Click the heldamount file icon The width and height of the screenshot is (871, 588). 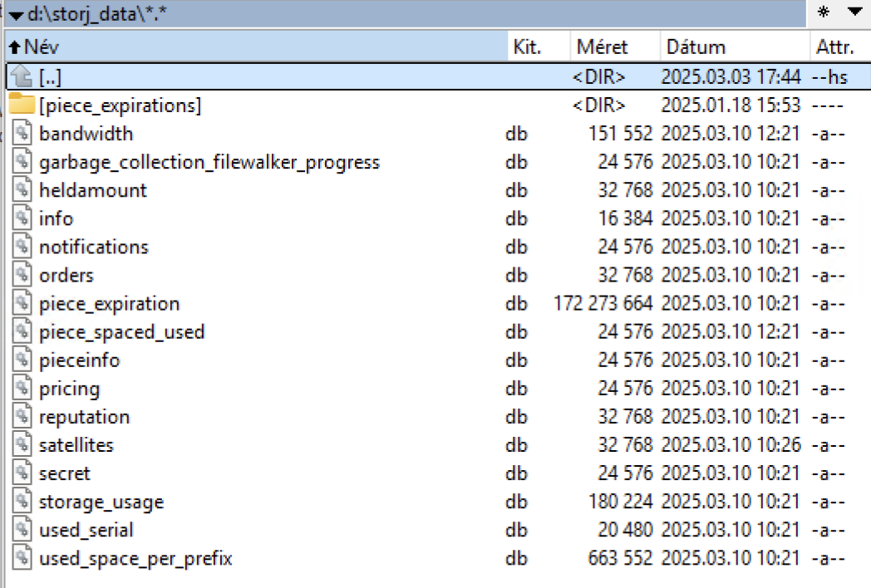coord(22,190)
